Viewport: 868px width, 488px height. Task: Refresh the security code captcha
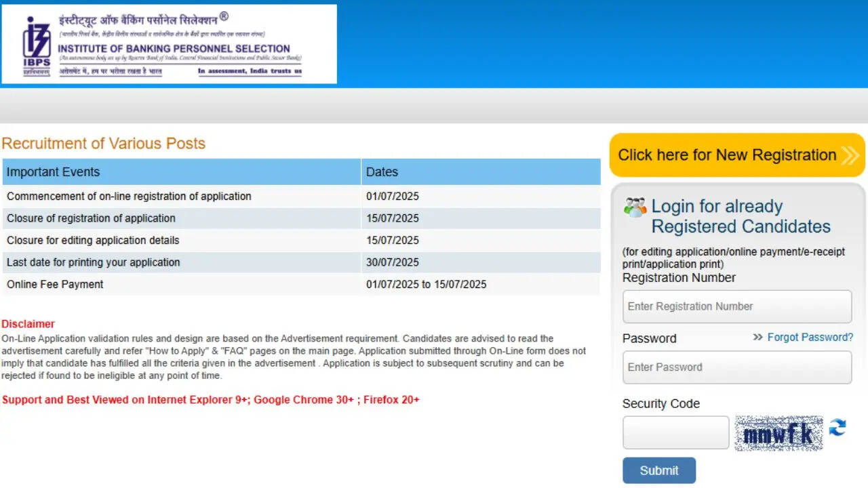837,427
